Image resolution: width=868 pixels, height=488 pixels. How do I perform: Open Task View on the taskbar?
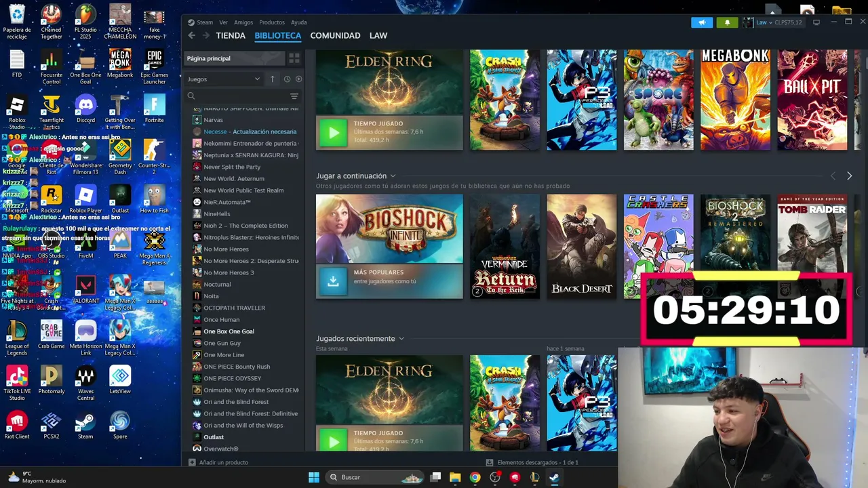point(435,477)
